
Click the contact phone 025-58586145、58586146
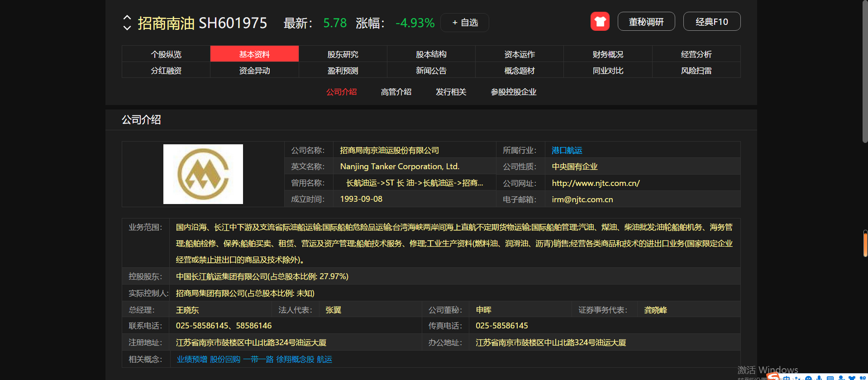click(224, 326)
